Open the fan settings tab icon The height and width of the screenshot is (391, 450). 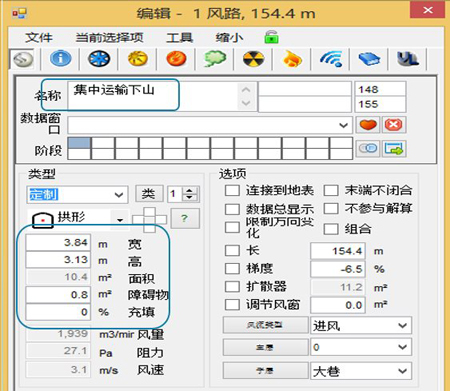coord(99,59)
